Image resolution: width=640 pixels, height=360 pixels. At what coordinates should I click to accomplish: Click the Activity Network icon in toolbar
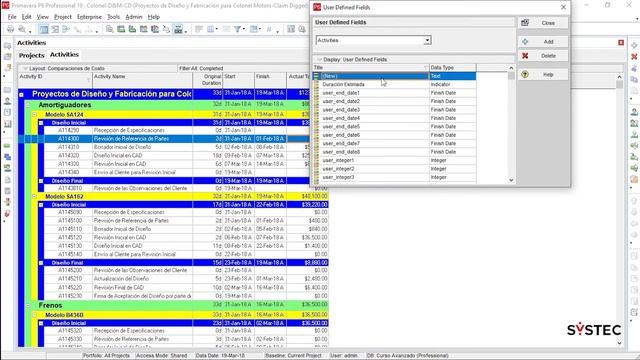point(66,29)
